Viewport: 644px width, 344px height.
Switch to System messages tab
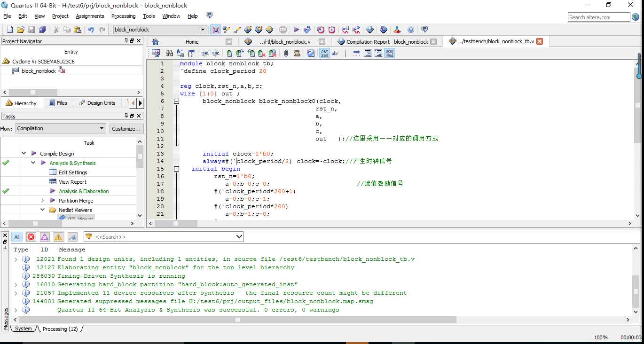pyautogui.click(x=24, y=329)
